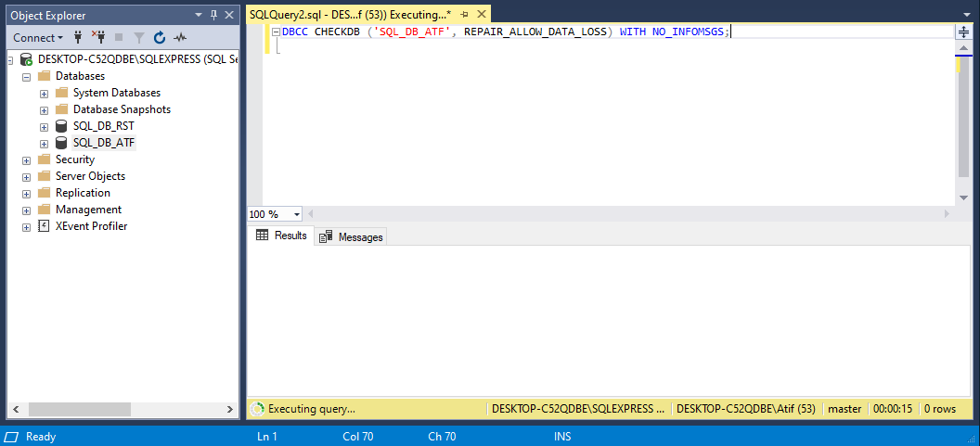Image resolution: width=980 pixels, height=446 pixels.
Task: Expand the SQL_DB_ATF database node
Action: 44,144
